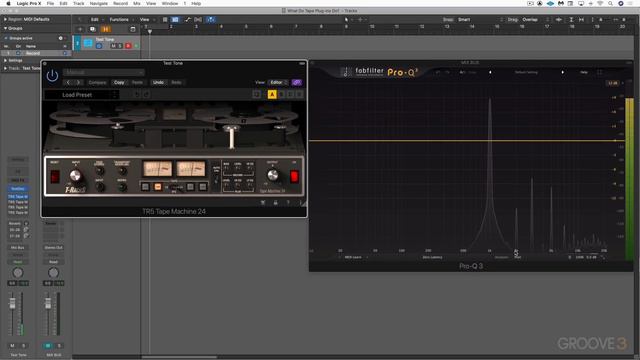Open the View Editor dropdown
The image size is (640, 360).
tap(279, 82)
